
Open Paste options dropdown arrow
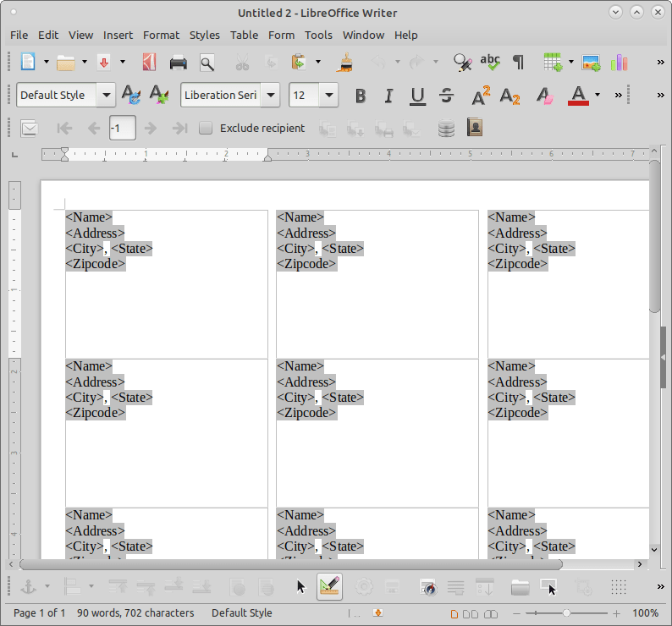click(318, 62)
